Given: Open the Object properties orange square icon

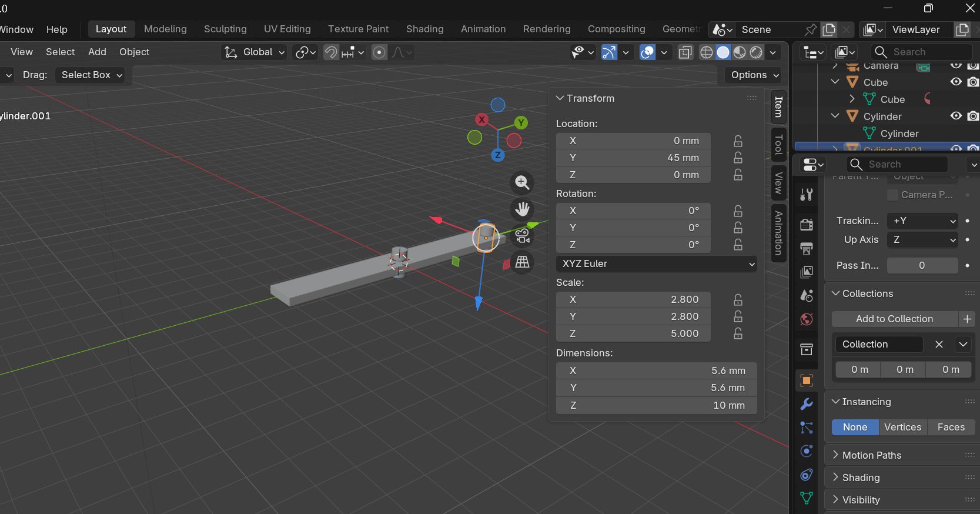Looking at the screenshot, I should coord(807,381).
